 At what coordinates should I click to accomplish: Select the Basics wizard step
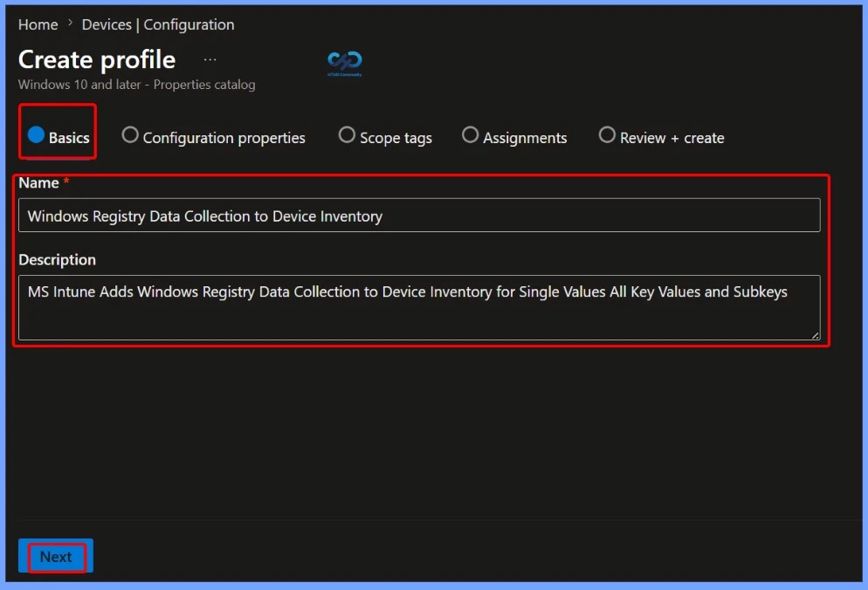click(59, 137)
